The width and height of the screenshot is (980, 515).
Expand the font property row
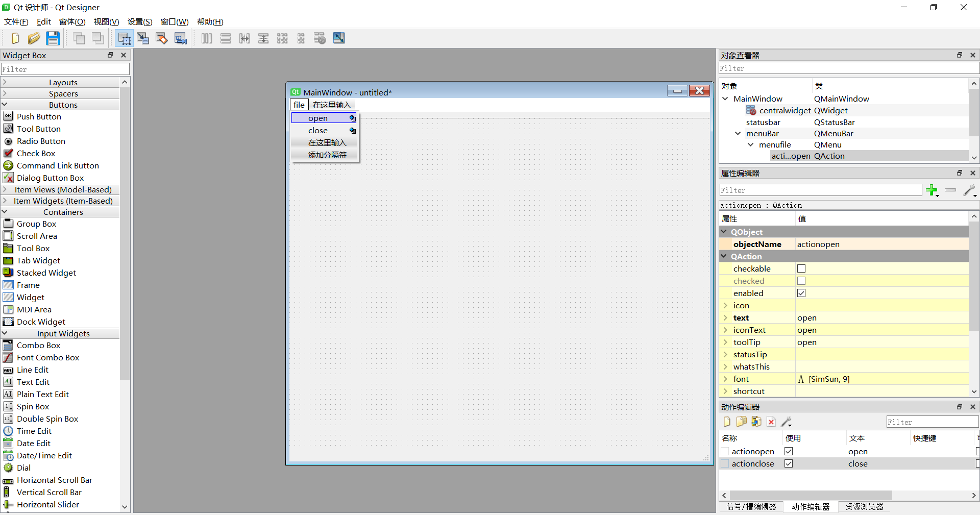pos(725,379)
